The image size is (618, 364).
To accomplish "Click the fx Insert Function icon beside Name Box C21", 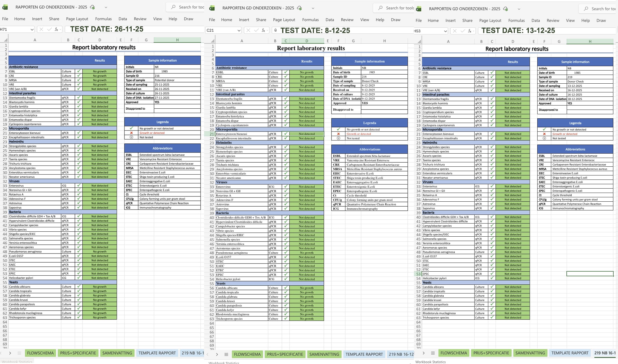I will (x=264, y=30).
